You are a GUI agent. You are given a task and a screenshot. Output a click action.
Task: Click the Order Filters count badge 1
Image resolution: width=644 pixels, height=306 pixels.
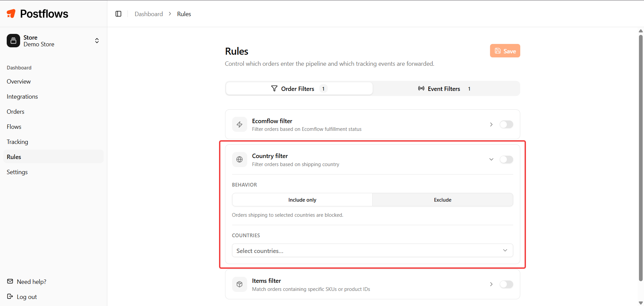323,89
